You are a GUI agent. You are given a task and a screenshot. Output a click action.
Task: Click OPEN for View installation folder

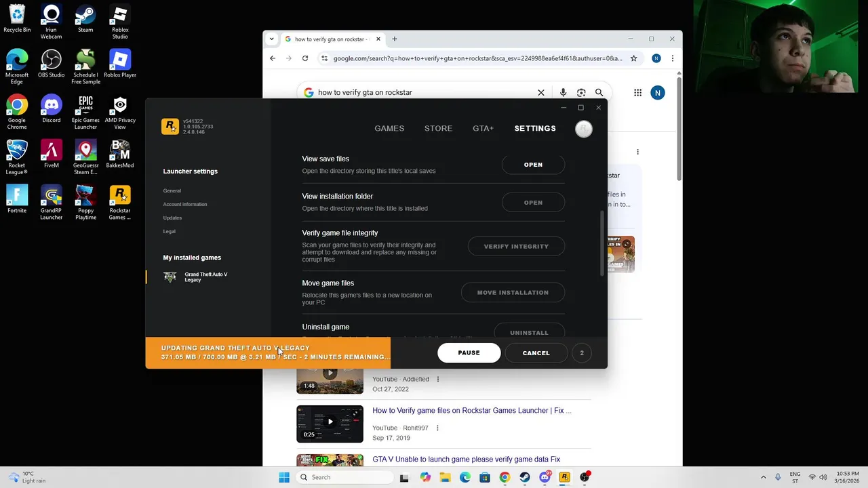click(533, 203)
